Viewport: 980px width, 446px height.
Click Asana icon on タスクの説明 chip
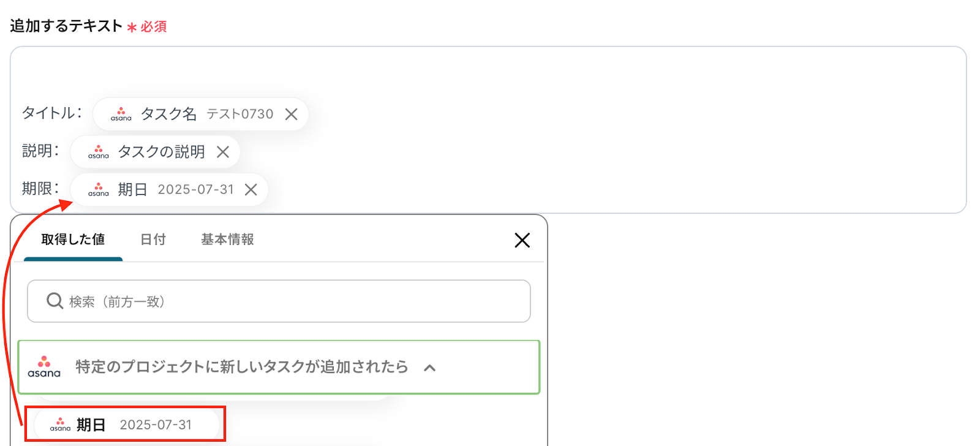pyautogui.click(x=99, y=152)
